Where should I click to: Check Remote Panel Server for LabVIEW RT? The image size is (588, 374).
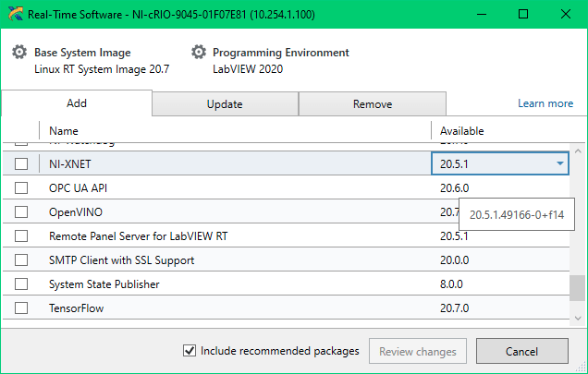[21, 236]
